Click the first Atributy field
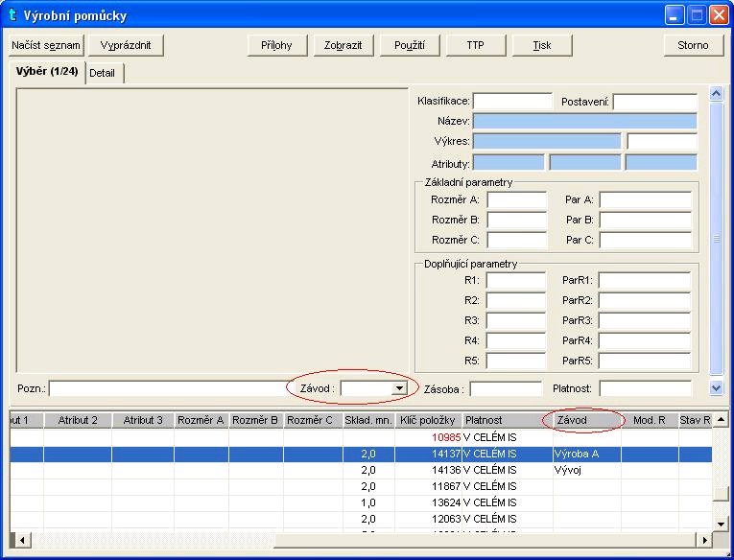Image resolution: width=734 pixels, height=560 pixels. tap(509, 162)
